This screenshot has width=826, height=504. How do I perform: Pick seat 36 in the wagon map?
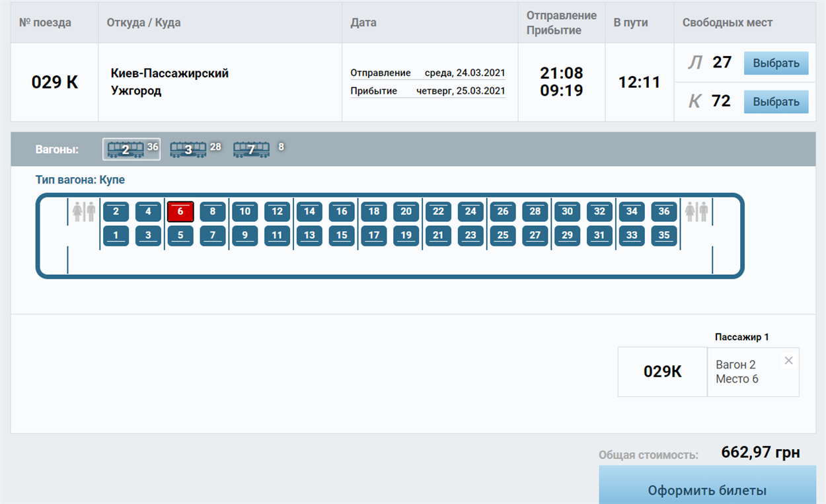664,211
